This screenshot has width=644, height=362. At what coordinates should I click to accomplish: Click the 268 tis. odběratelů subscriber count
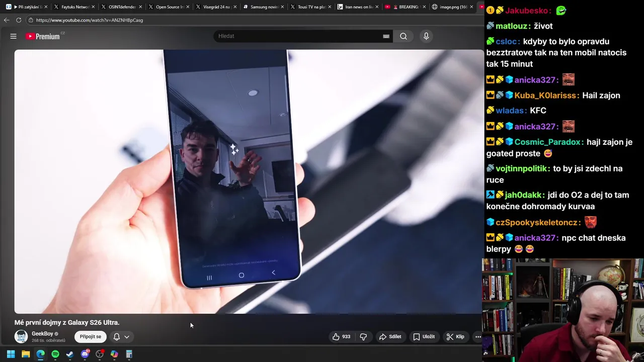(48, 340)
